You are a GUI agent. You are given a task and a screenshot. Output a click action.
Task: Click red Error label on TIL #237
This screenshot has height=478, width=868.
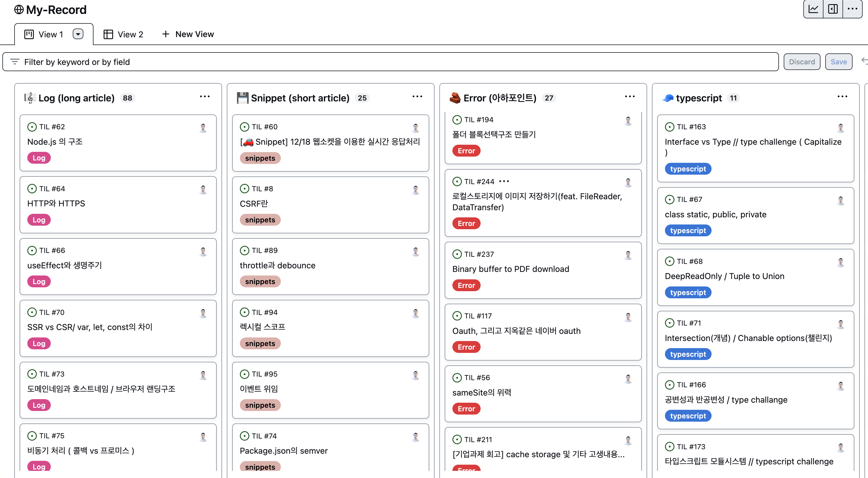pos(466,286)
